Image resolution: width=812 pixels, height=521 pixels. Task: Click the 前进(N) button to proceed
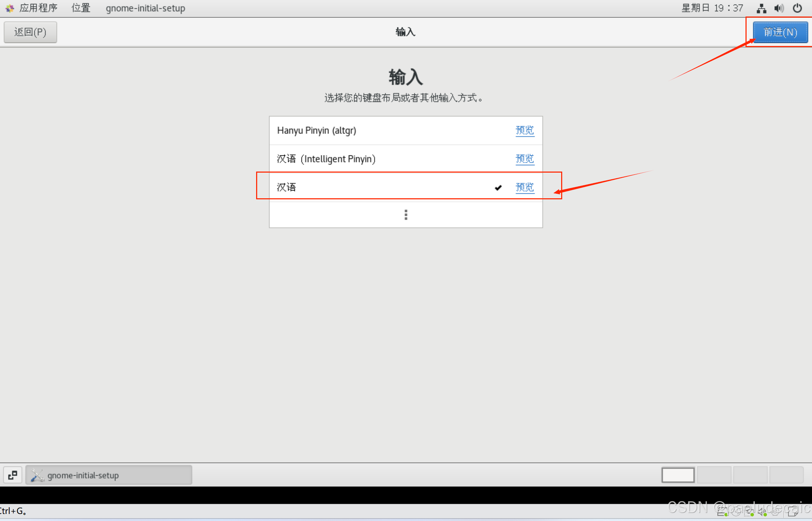(779, 32)
